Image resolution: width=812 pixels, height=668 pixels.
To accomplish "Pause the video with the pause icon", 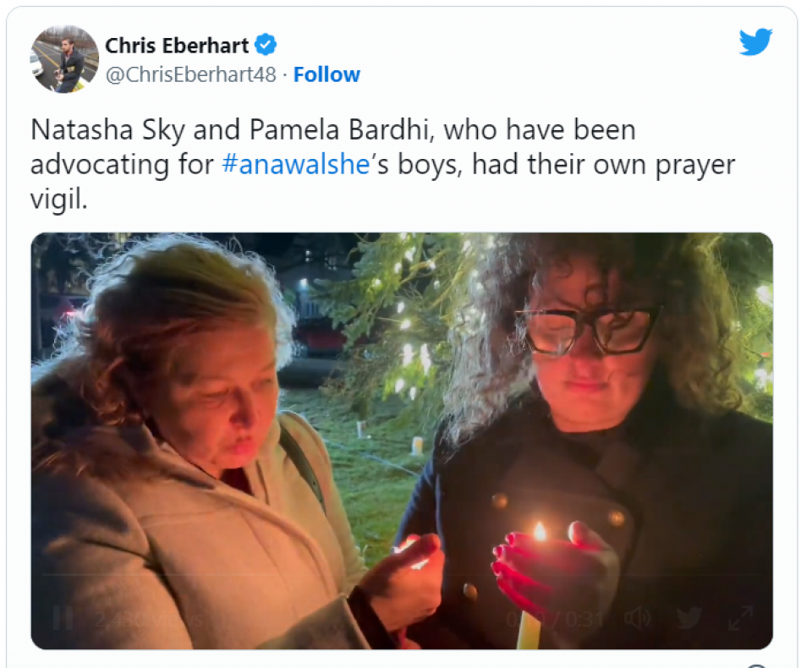I will pos(63,618).
